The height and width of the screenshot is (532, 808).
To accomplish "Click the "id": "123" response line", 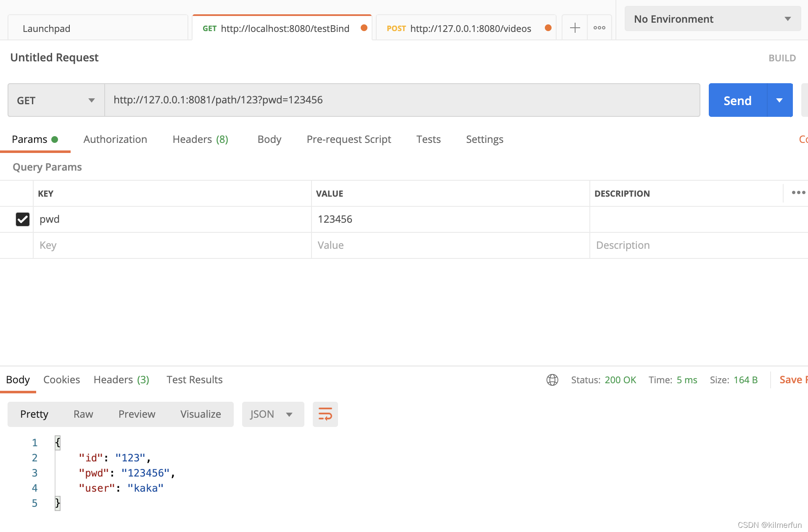I will (114, 458).
